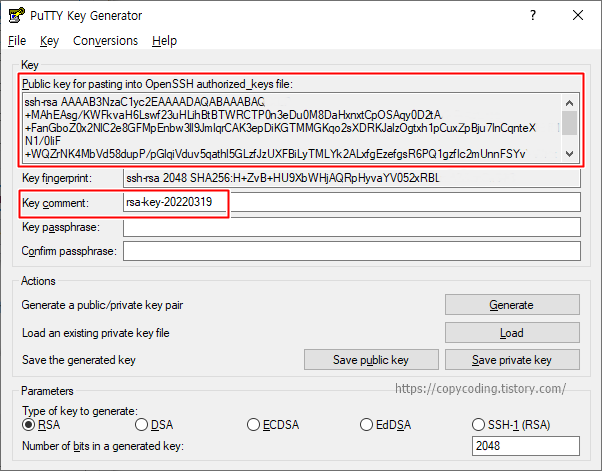Click the 'Key fingerprint:' label
This screenshot has height=471, width=602.
[x=57, y=178]
